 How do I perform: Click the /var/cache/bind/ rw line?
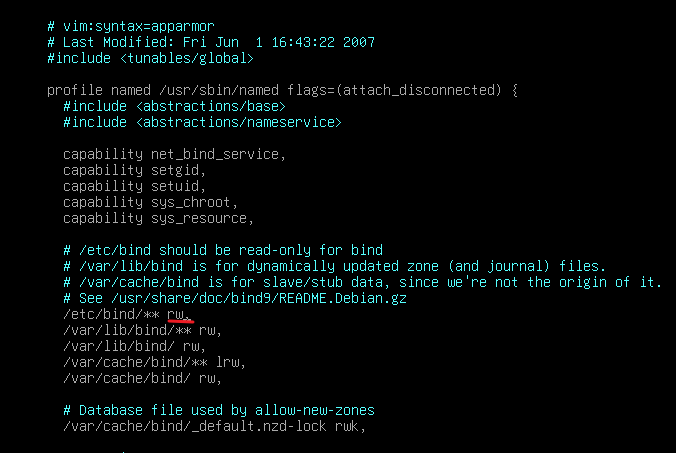pos(142,378)
